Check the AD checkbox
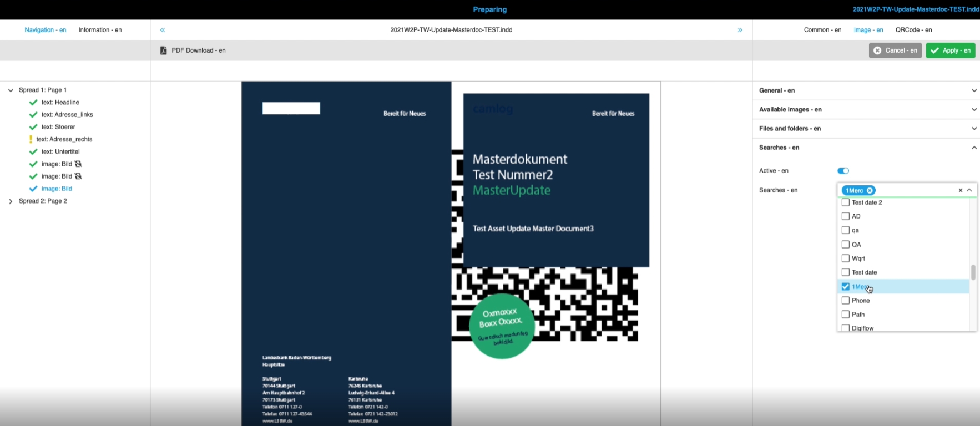This screenshot has height=426, width=980. pos(846,216)
